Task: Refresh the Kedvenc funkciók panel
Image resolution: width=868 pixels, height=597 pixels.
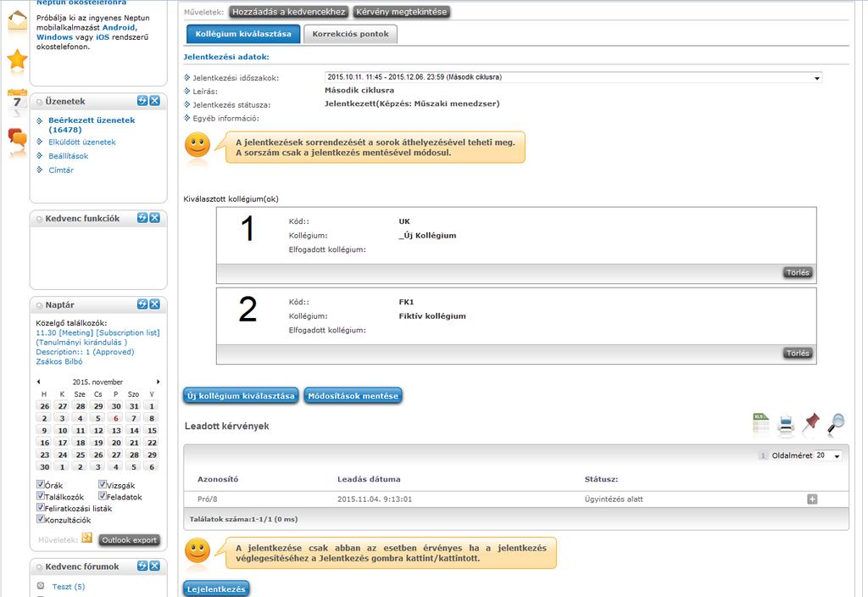Action: click(x=142, y=218)
